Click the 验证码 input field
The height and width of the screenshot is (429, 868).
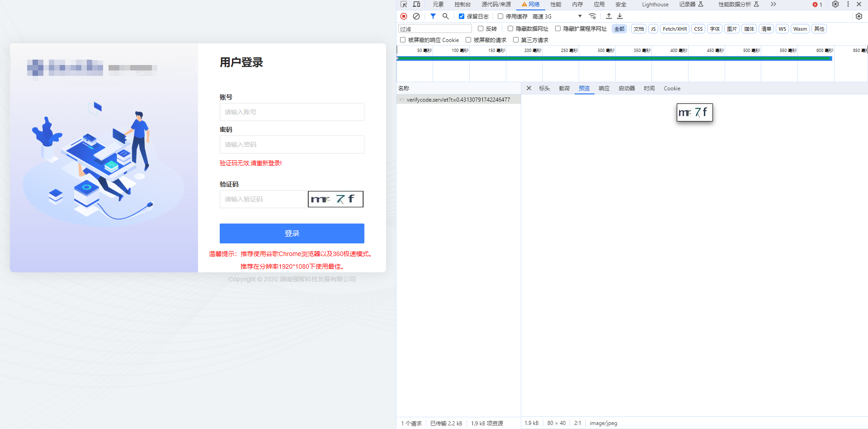[x=264, y=199]
